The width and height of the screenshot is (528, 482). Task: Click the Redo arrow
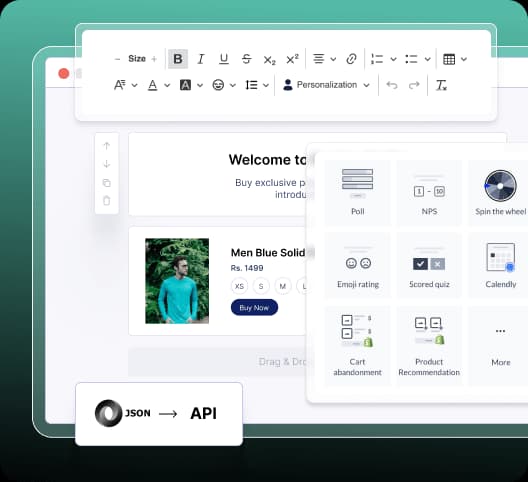414,85
